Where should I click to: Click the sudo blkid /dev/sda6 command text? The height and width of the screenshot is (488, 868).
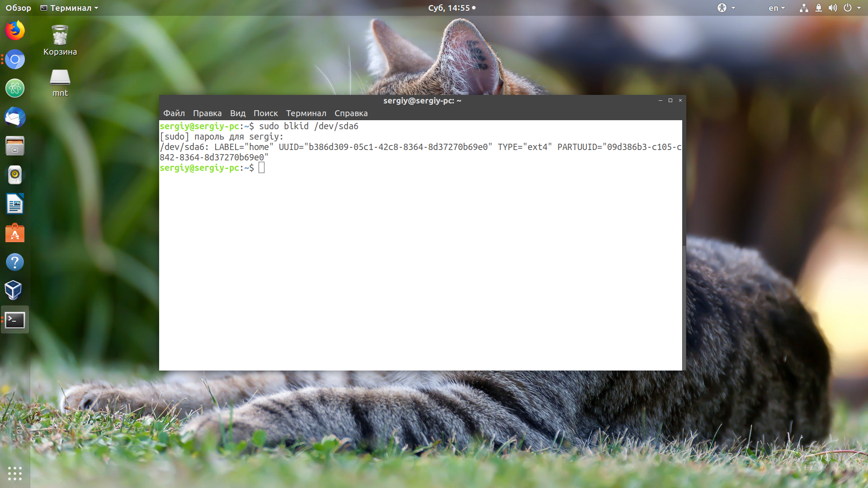pyautogui.click(x=309, y=126)
